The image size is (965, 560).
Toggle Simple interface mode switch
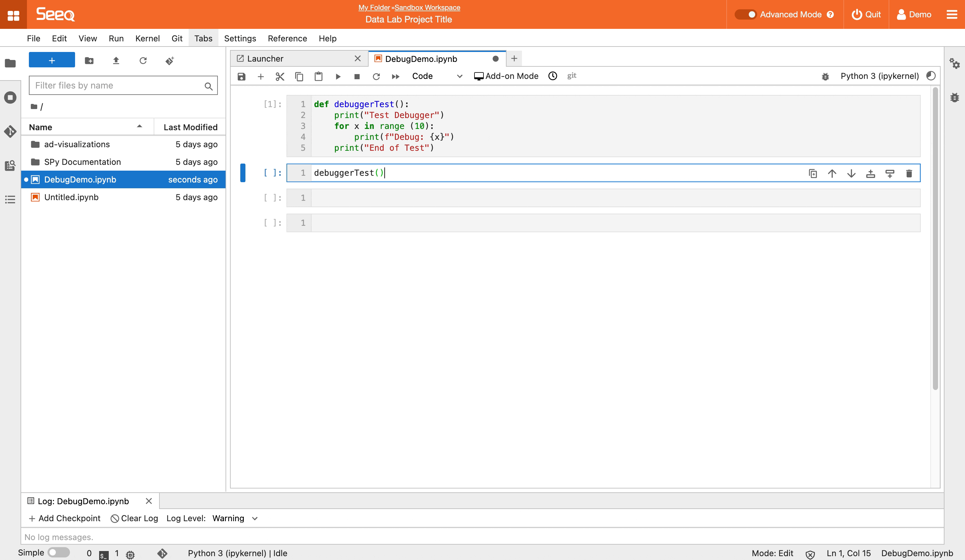(x=59, y=552)
